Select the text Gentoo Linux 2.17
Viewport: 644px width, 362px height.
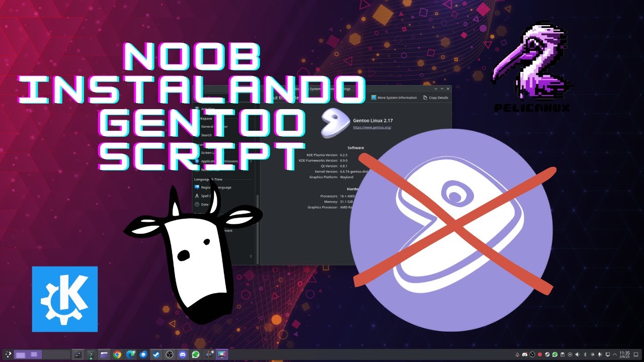pos(372,121)
